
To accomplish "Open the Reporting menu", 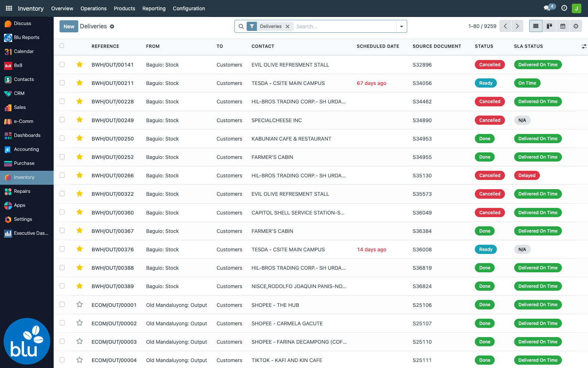I will pos(154,8).
